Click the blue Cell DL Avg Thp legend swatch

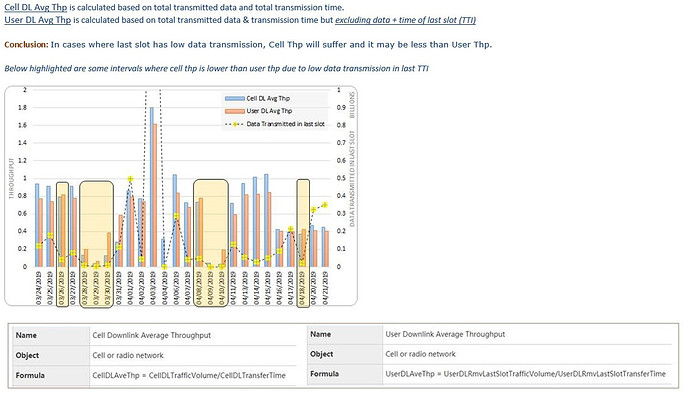[x=235, y=99]
